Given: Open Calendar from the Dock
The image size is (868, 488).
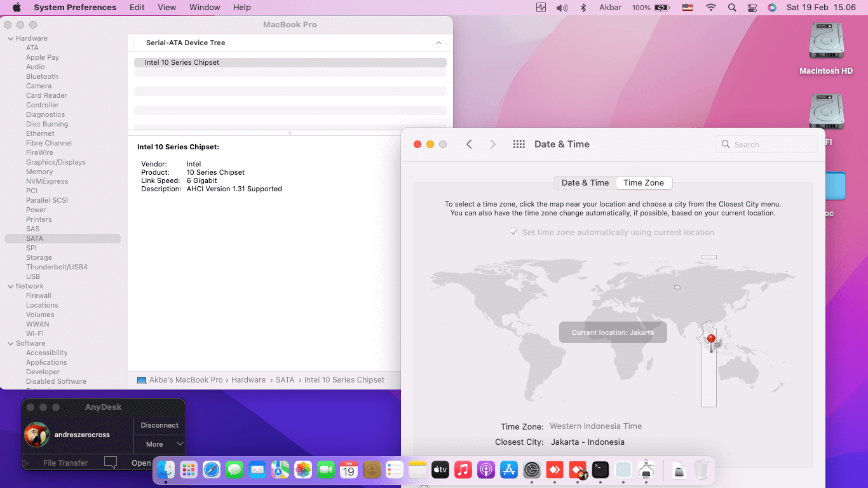Looking at the screenshot, I should [349, 470].
